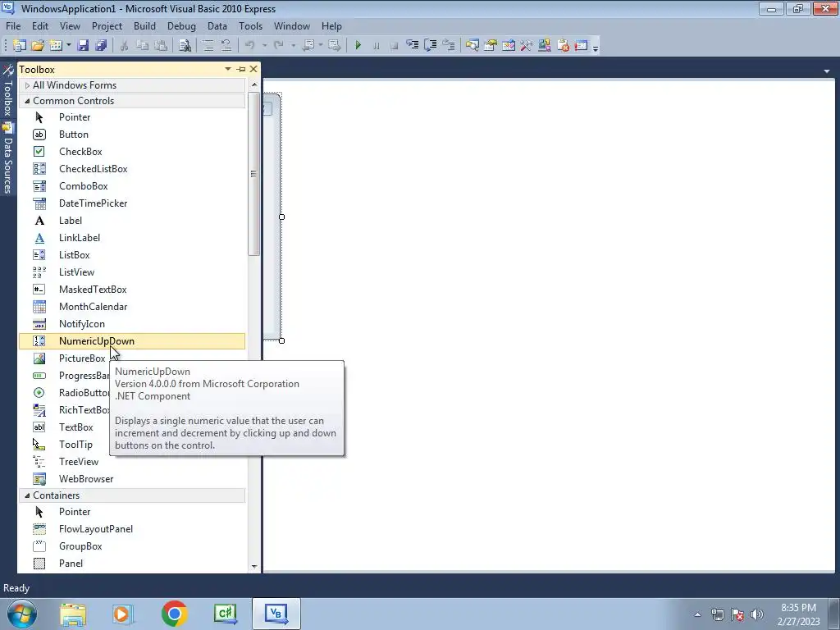Viewport: 840px width, 630px height.
Task: Expand the All Windows Forms group
Action: coord(27,85)
